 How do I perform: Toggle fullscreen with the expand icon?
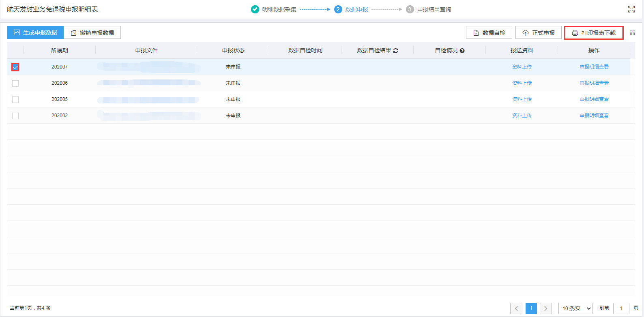tap(631, 9)
